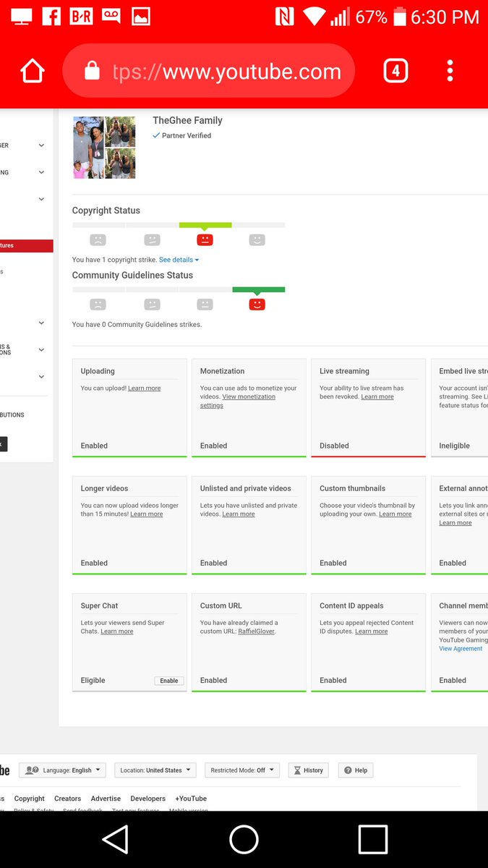Open the browser three-dot overflow menu
The image size is (488, 868).
450,71
